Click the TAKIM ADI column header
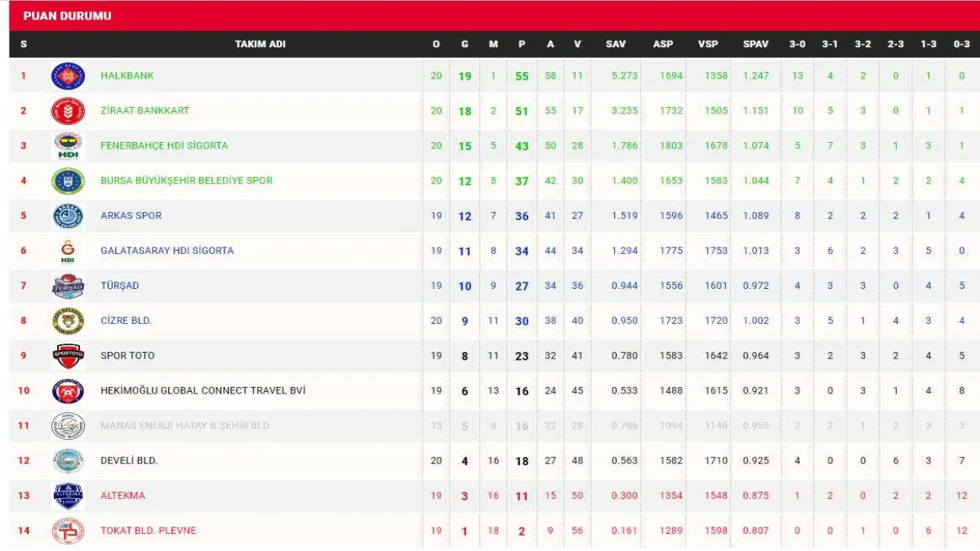This screenshot has width=980, height=551. pos(260,44)
